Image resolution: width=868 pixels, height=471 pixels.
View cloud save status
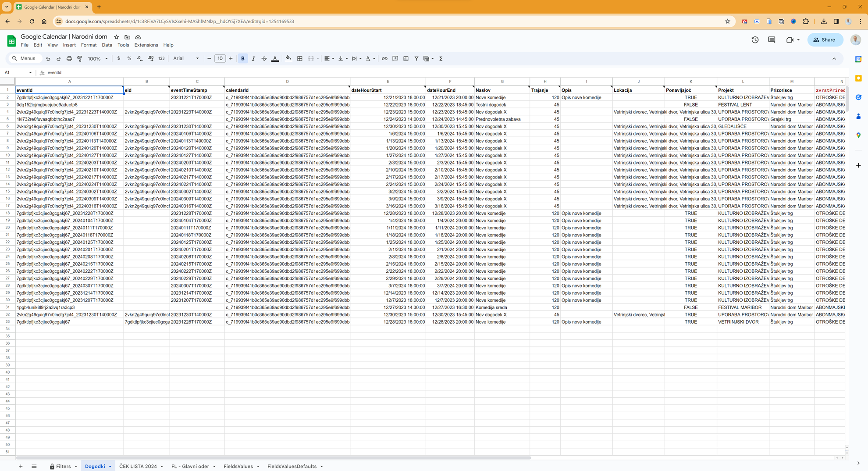point(138,37)
